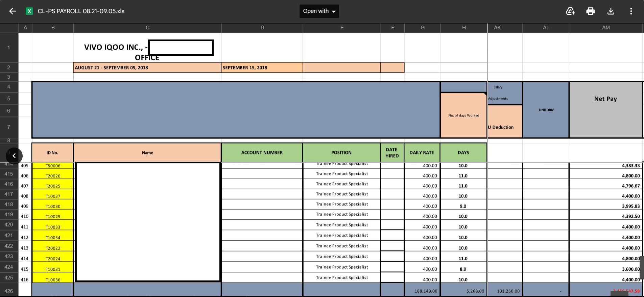Click the file name CL-PS PAYROLL title
Screen dimensions: 644x297
[81, 11]
